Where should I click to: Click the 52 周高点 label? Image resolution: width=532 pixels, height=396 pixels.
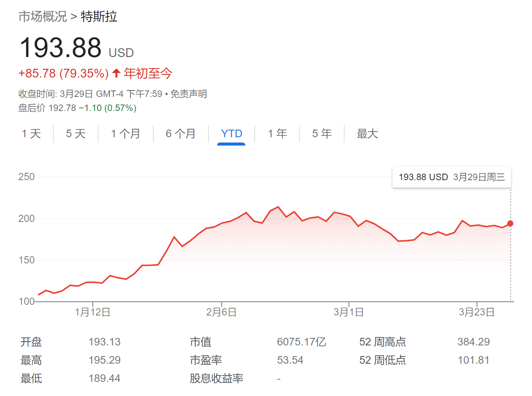[x=383, y=342]
